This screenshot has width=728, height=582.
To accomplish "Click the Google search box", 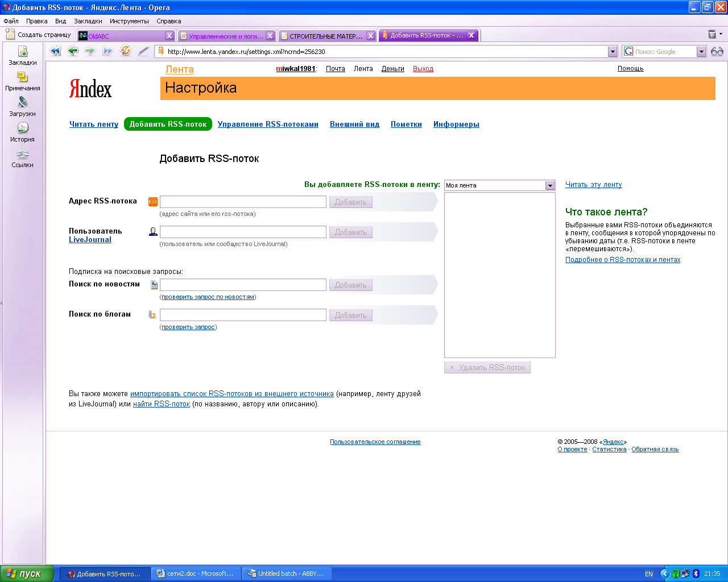I will click(x=664, y=52).
